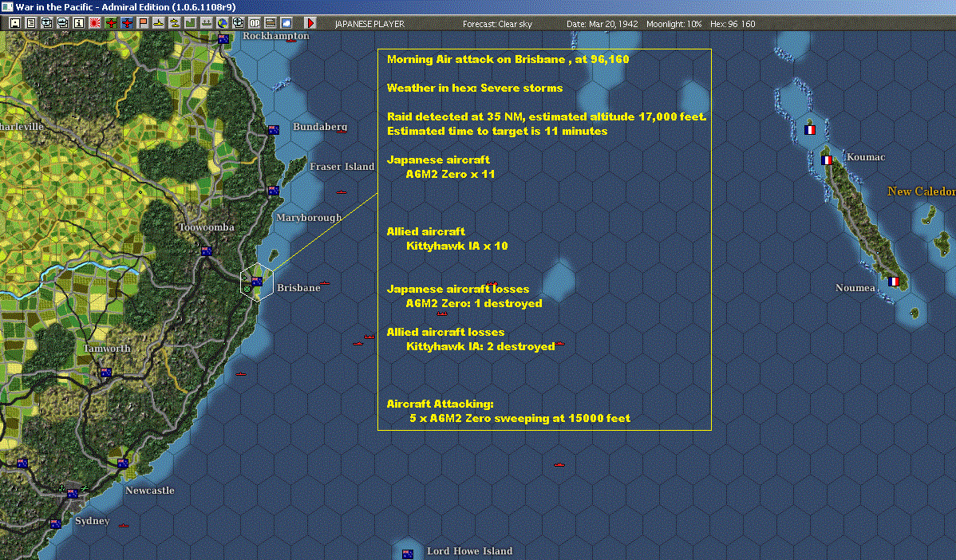Click the red ship near Fraser Island label
956x560 pixels.
[342, 192]
